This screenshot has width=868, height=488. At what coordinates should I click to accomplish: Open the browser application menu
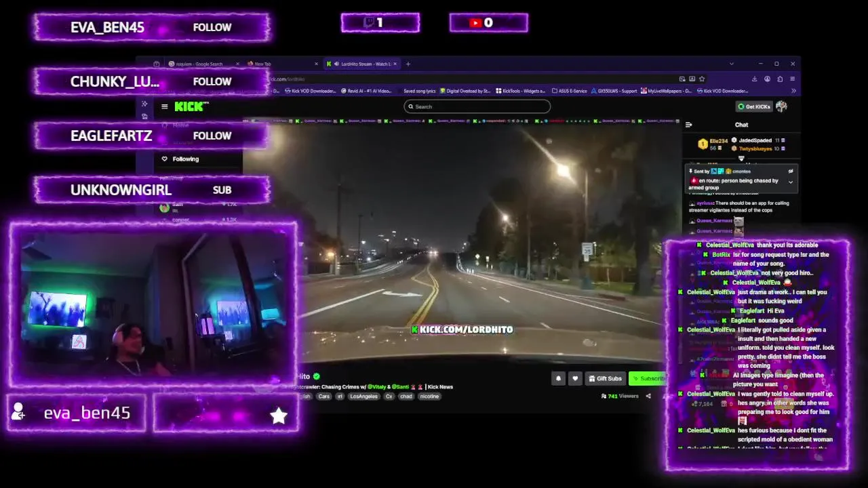[x=792, y=79]
